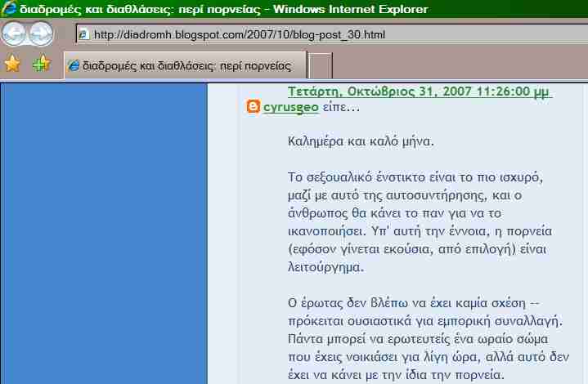The width and height of the screenshot is (588, 384).
Task: Click the line 'Πάντα μπορεί να ερωτευτείς ένα ωραίο σώμα'
Action: pyautogui.click(x=418, y=339)
